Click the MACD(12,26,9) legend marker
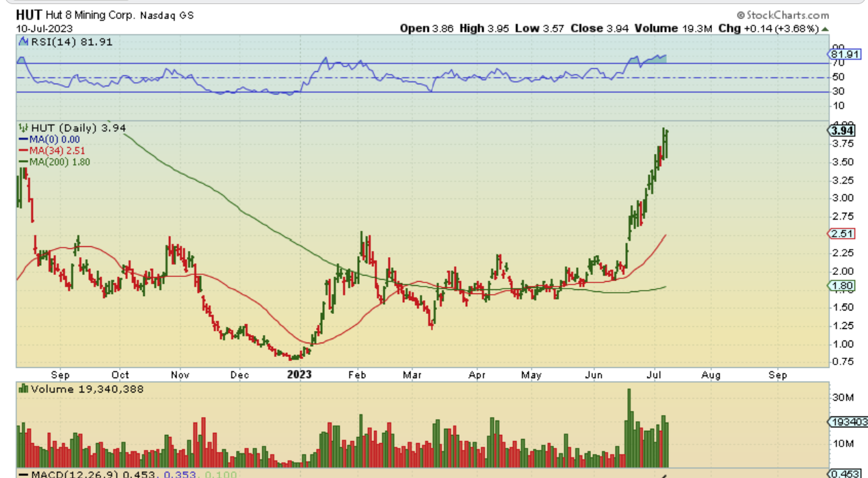The image size is (868, 478). tap(23, 474)
